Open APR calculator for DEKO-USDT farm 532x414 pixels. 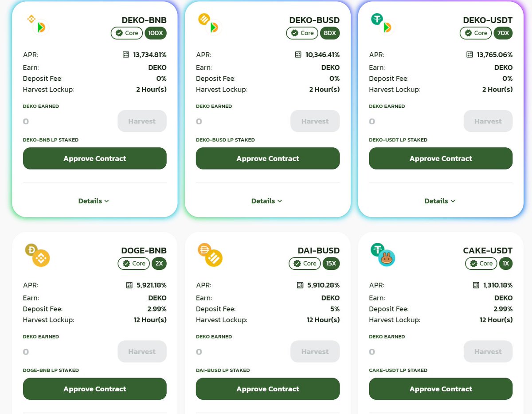pyautogui.click(x=470, y=55)
